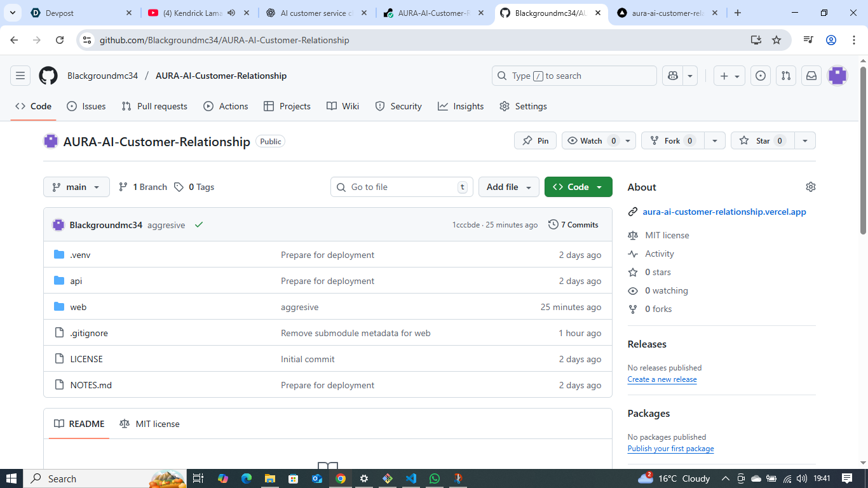The height and width of the screenshot is (488, 868).
Task: Click the Go to file field
Action: click(x=402, y=187)
